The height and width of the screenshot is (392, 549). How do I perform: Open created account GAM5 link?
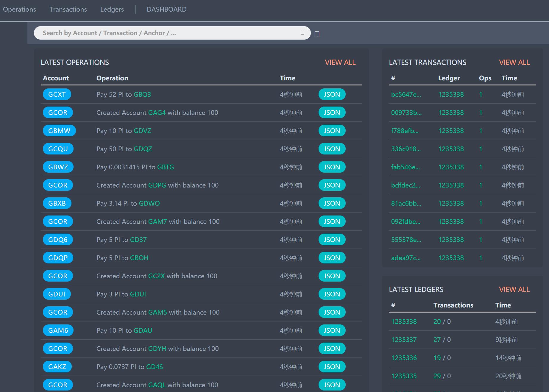(x=157, y=312)
